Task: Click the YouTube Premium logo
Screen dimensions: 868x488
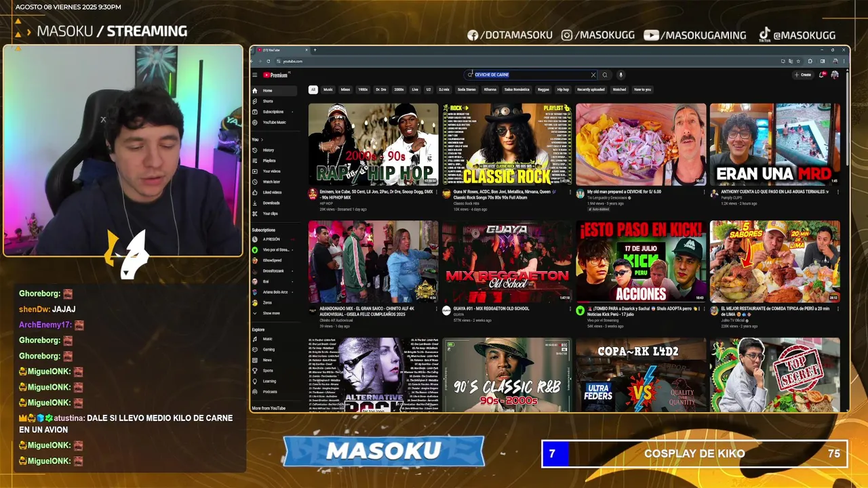Action: pyautogui.click(x=276, y=75)
